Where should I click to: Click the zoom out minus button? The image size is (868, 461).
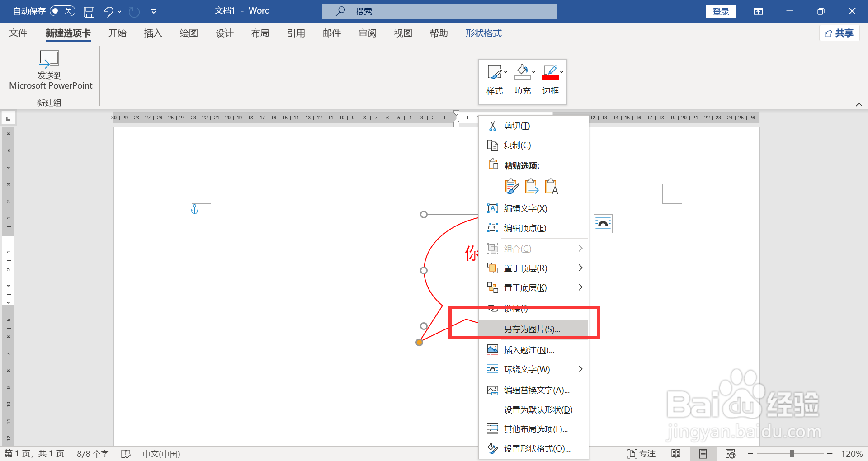point(750,453)
